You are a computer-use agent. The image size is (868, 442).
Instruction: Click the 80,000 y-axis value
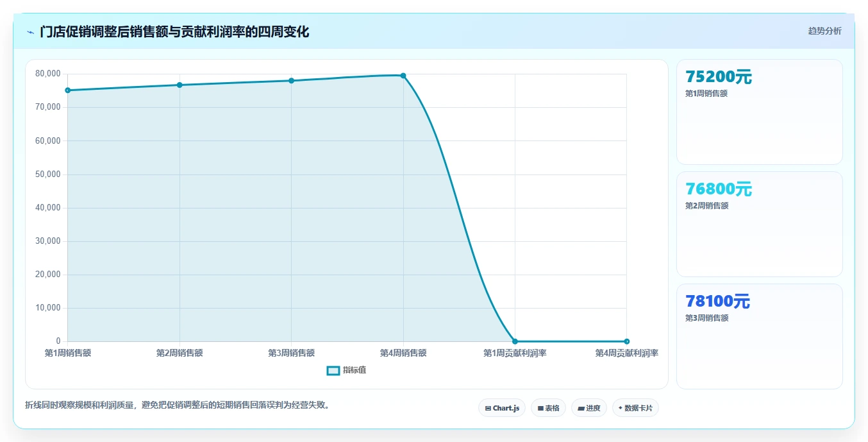48,74
